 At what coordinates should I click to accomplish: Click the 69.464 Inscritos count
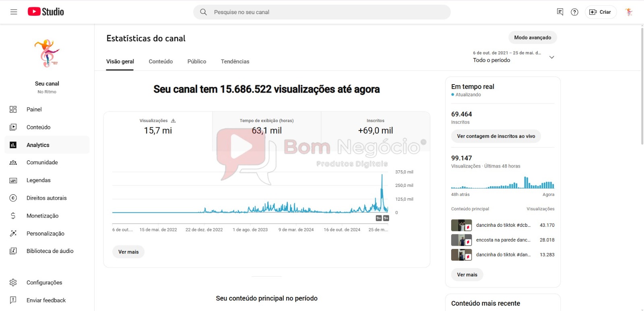coord(461,114)
